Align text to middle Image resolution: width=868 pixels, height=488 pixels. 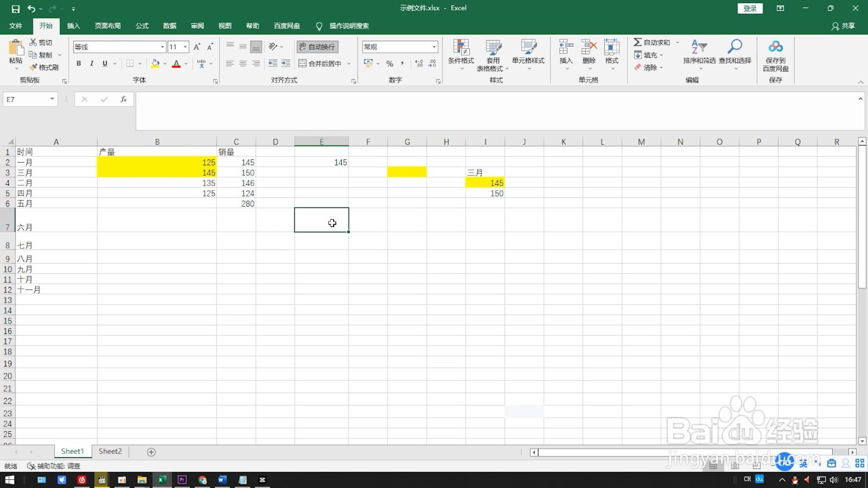tap(243, 47)
